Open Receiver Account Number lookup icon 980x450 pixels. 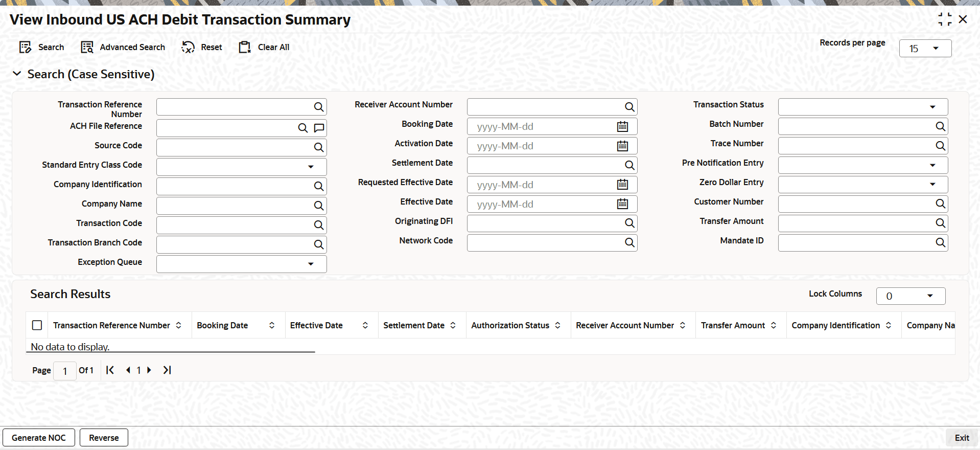tap(629, 107)
